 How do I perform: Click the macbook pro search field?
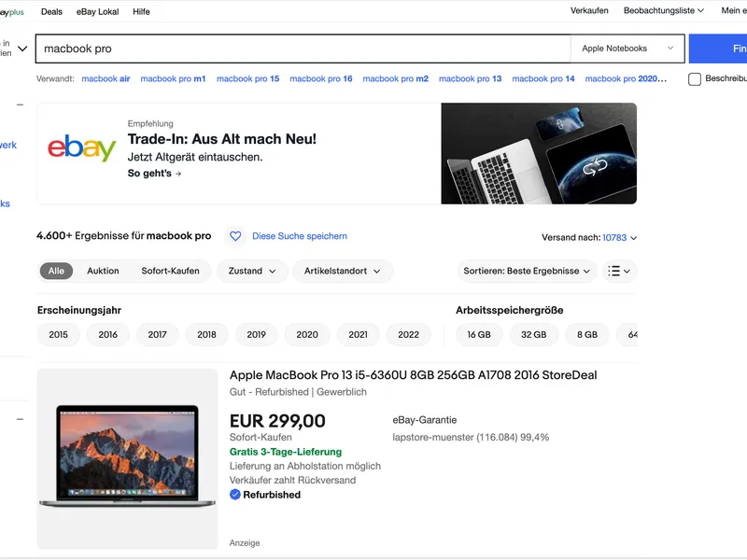299,49
